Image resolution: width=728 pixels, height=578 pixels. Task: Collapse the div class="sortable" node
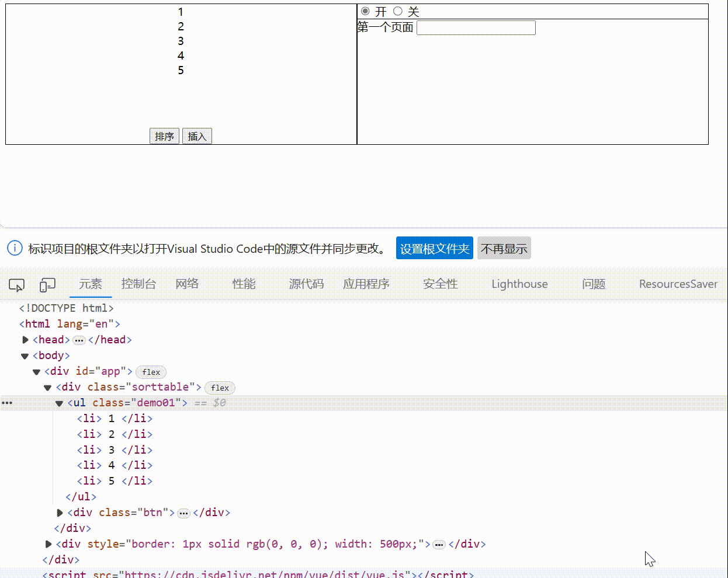[48, 387]
